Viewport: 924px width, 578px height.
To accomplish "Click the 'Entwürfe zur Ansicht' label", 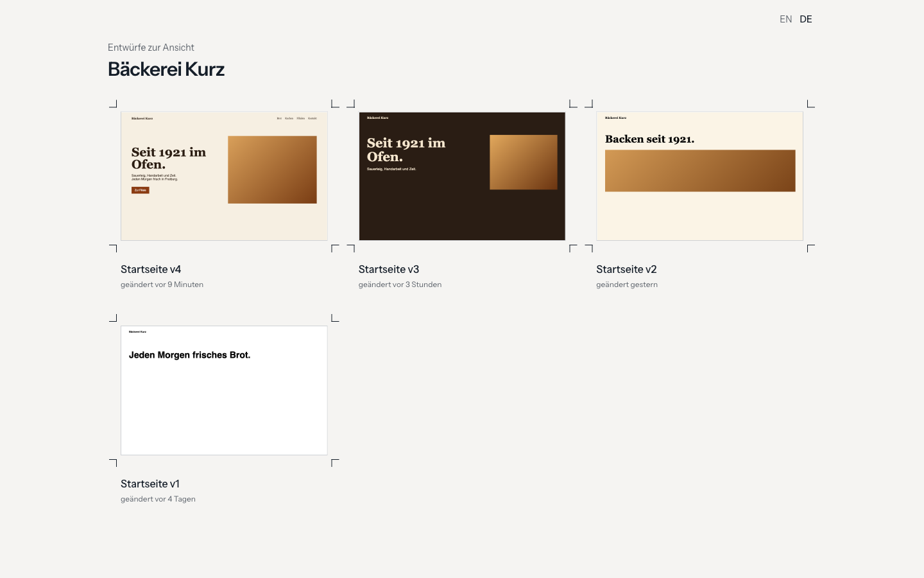I will (151, 48).
